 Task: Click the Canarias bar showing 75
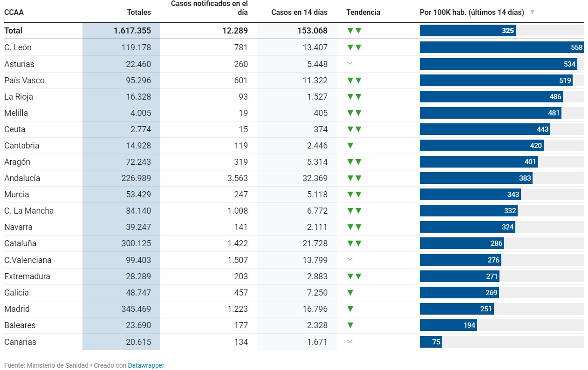430,342
